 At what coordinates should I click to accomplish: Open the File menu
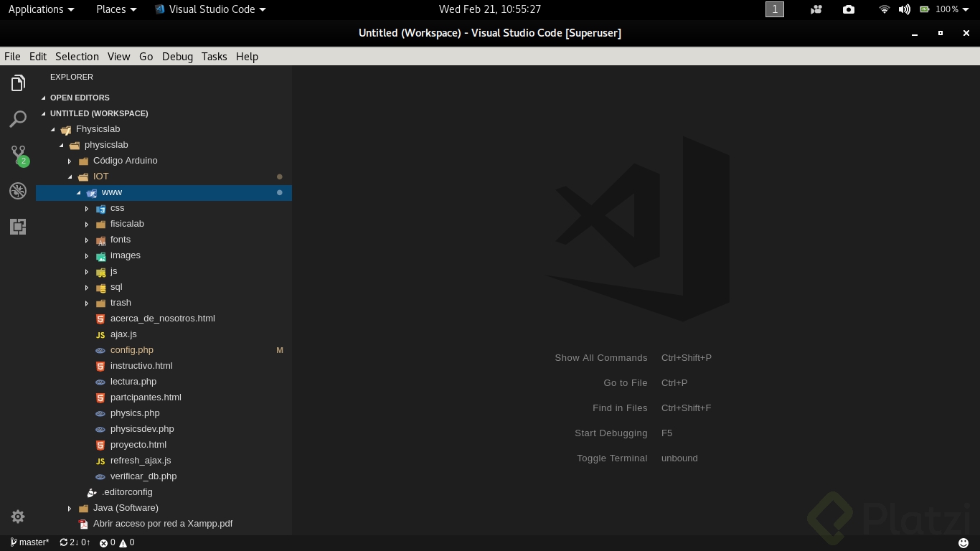12,57
